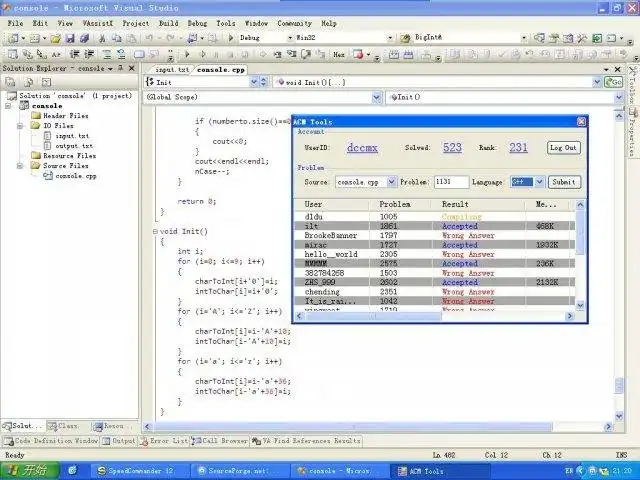
Task: Comment out selected lines icon
Action: pos(107,54)
